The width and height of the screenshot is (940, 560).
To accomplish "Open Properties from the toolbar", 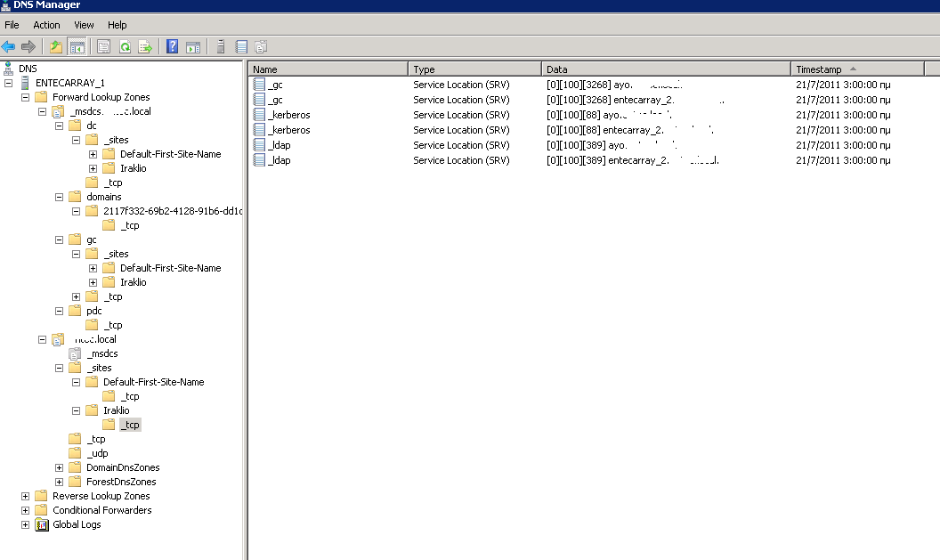I will tap(103, 47).
